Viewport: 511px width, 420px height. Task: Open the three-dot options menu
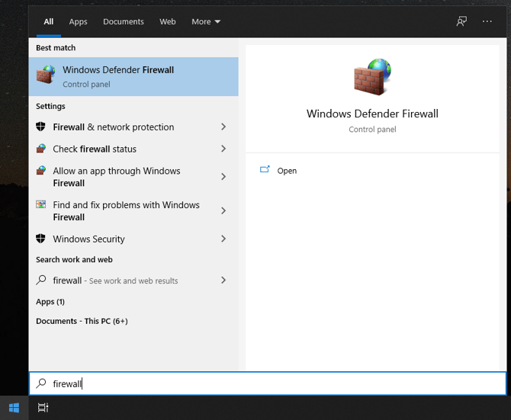point(487,21)
